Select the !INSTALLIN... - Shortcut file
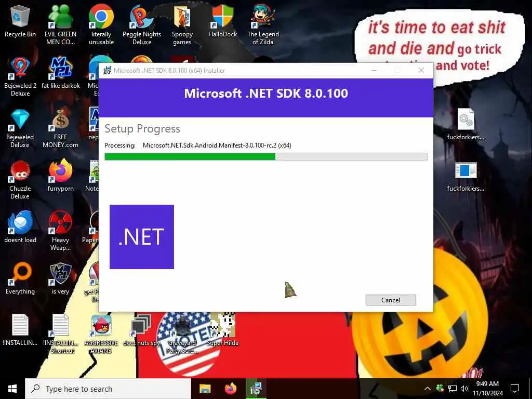 [x=61, y=334]
